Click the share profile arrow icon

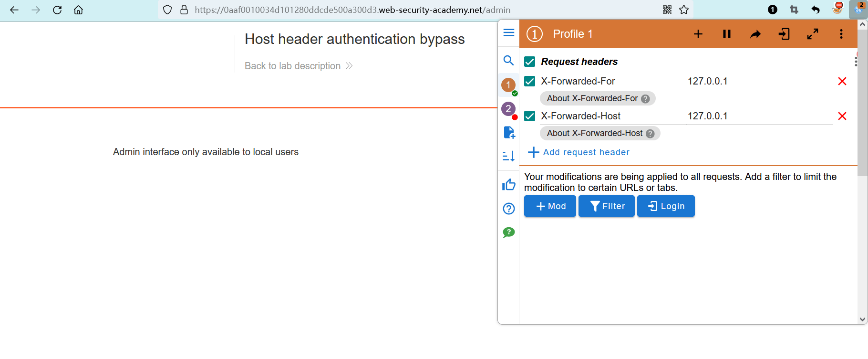tap(755, 34)
